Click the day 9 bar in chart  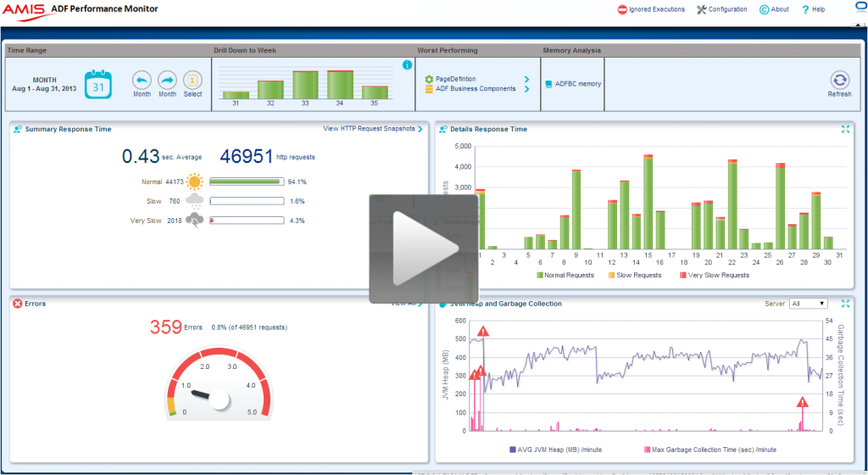coord(576,210)
